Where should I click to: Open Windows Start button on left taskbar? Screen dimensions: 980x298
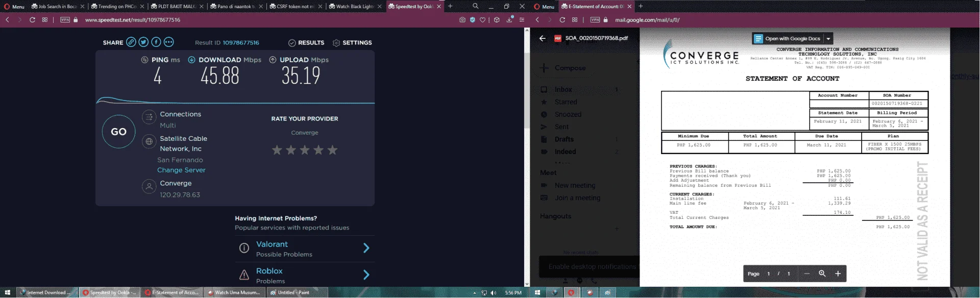[8, 292]
